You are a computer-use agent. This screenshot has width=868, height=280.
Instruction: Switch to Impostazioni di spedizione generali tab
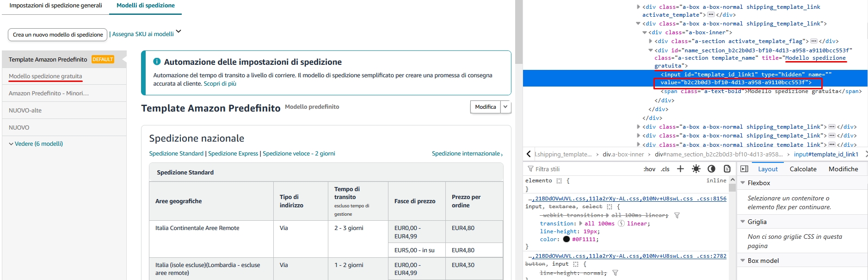click(x=55, y=6)
